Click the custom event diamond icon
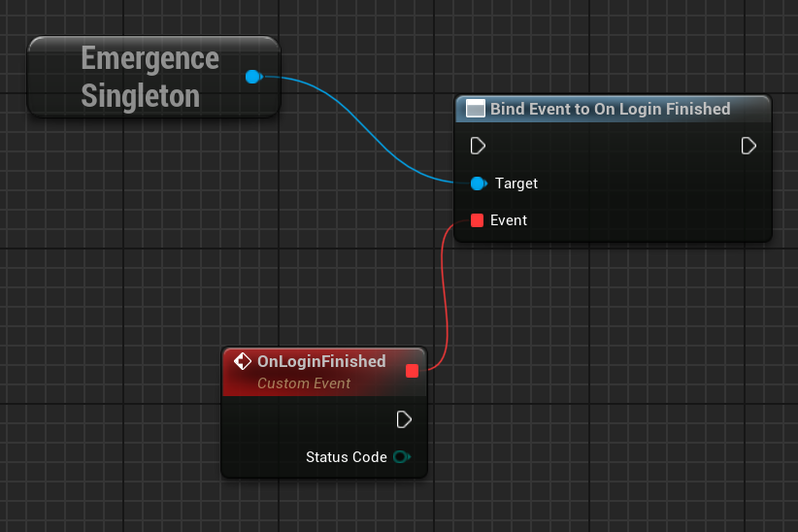 (x=243, y=361)
